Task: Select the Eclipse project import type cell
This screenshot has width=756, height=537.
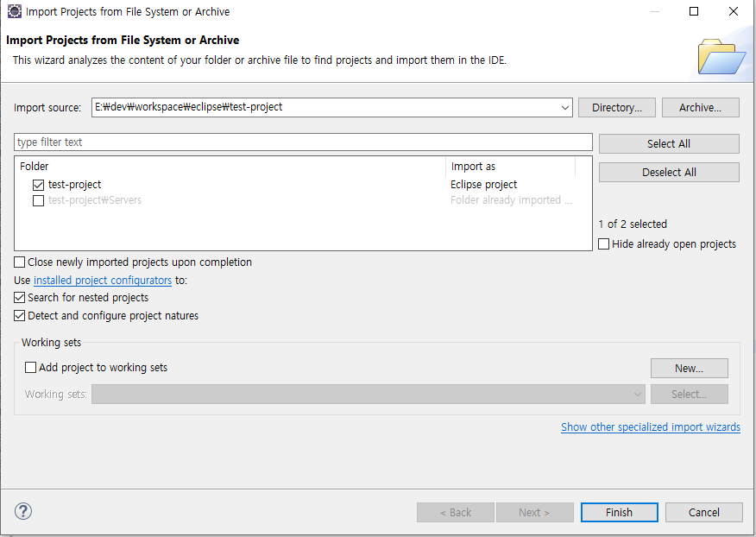Action: pos(483,185)
